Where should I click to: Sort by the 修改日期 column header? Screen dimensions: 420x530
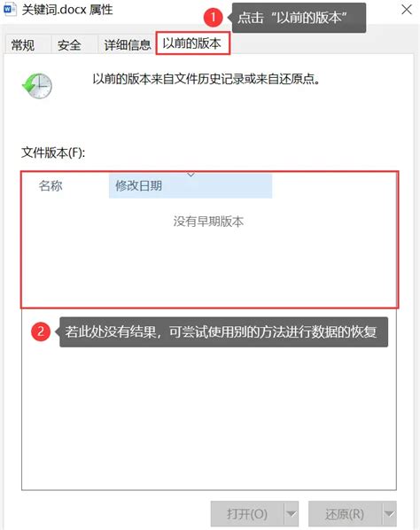[x=191, y=186]
